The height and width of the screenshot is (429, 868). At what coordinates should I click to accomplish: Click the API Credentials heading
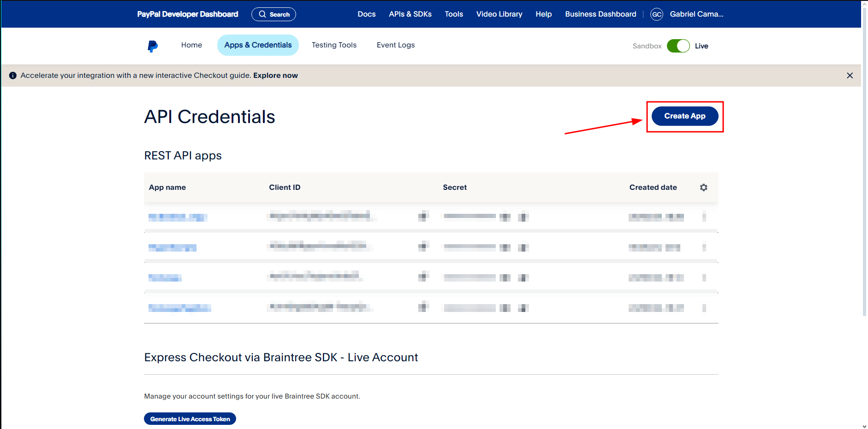pyautogui.click(x=210, y=117)
